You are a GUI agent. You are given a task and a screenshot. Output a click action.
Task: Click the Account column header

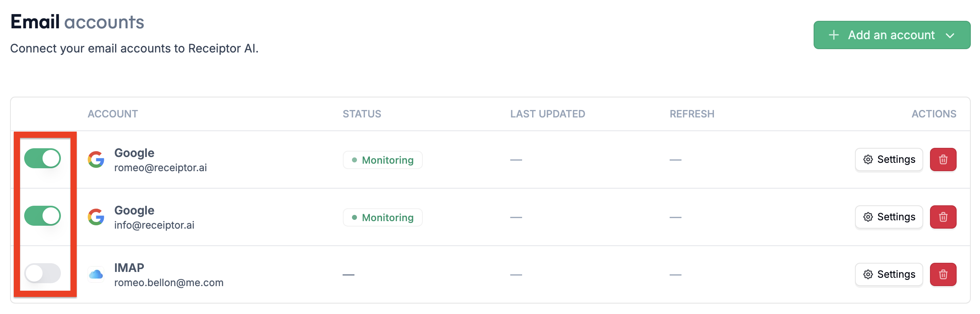[x=113, y=114]
